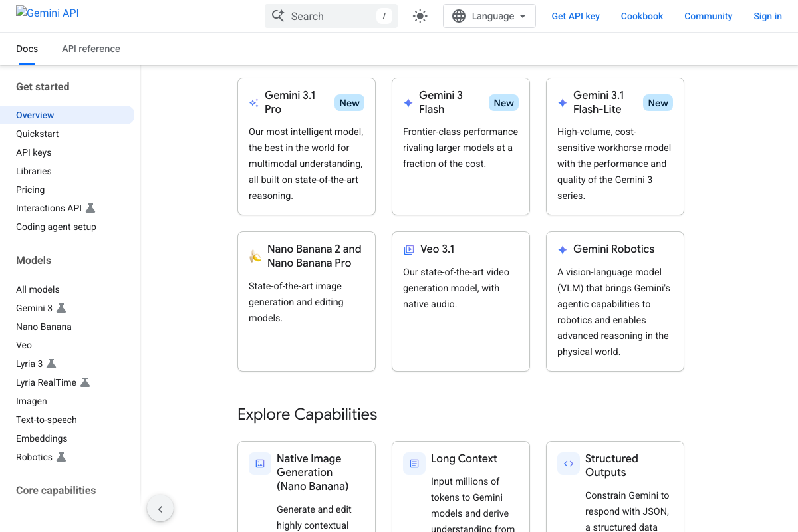Open the Gemini 3 Flash card title
Screen dimensions: 798x532
point(441,102)
